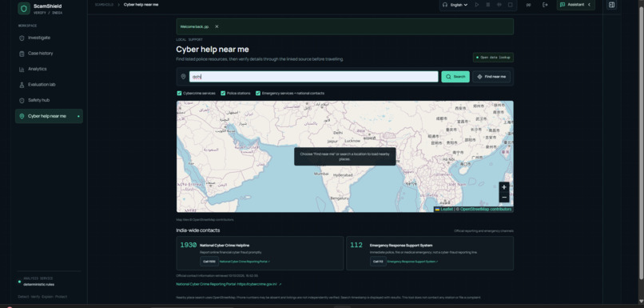
Task: Toggle the Police stations checkbox
Action: pyautogui.click(x=223, y=94)
